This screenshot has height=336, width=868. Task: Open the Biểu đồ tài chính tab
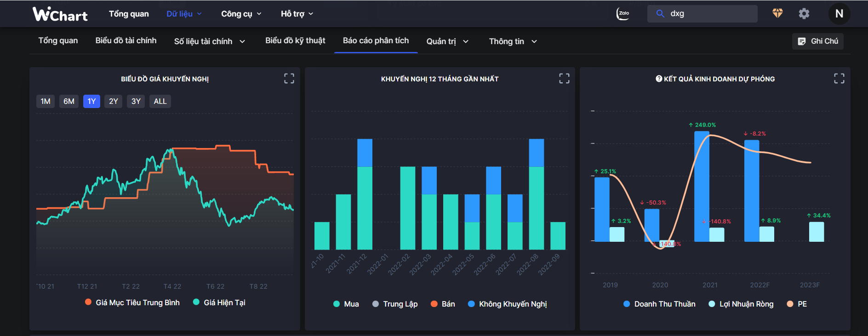click(126, 40)
